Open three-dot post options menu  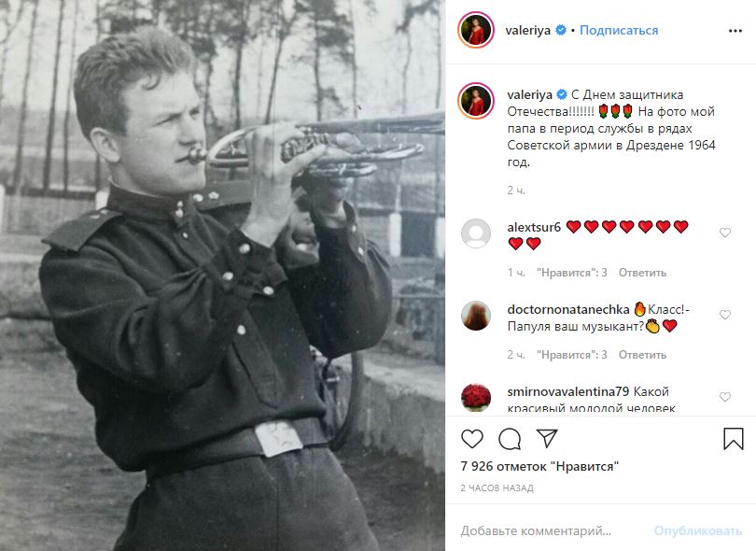pos(735,31)
